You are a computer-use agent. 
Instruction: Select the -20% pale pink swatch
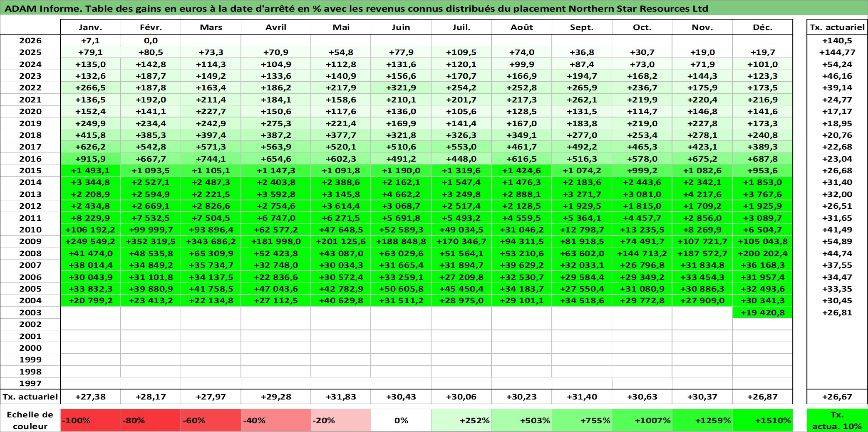(341, 420)
